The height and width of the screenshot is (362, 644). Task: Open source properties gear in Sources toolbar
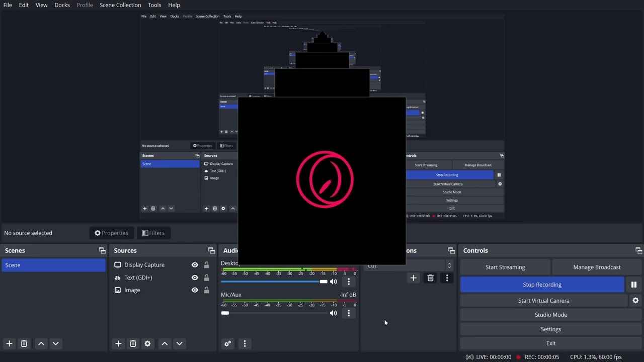coord(147,343)
